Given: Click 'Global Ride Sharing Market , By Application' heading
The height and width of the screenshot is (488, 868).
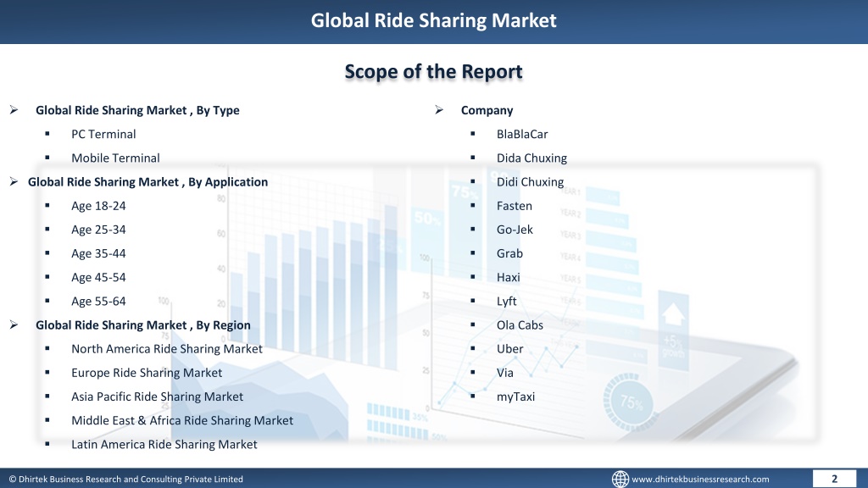Looking at the screenshot, I should tap(147, 181).
